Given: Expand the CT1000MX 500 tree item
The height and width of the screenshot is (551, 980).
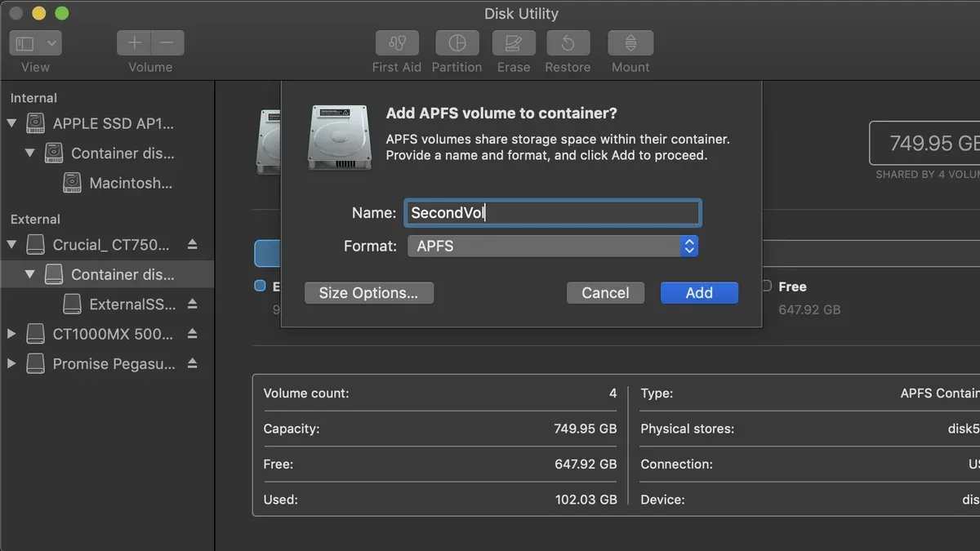Looking at the screenshot, I should point(11,334).
